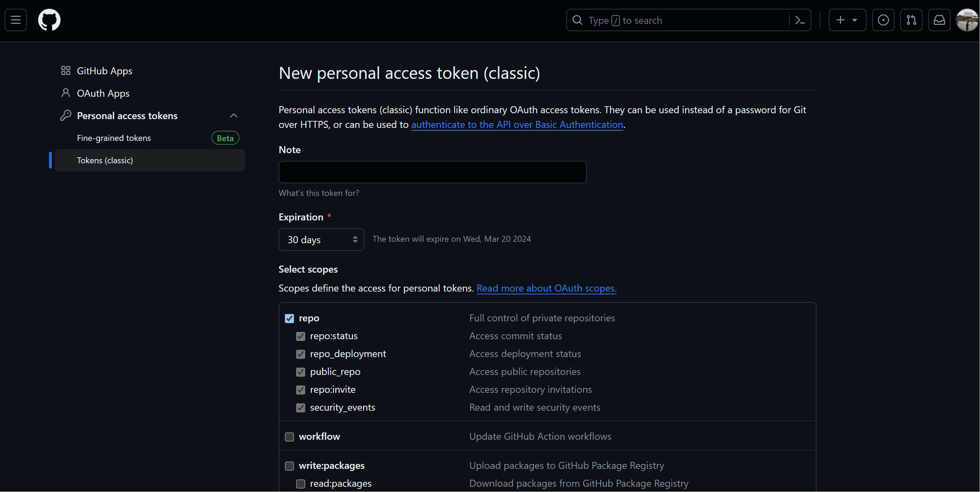
Task: Open the 30 days expiration dropdown
Action: click(321, 240)
